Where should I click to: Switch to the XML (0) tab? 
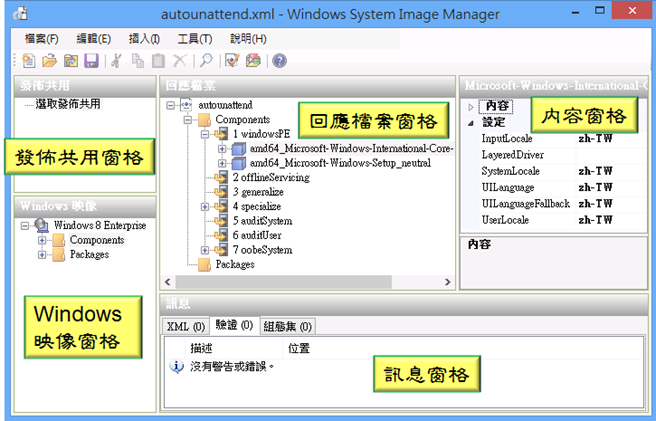click(x=186, y=326)
